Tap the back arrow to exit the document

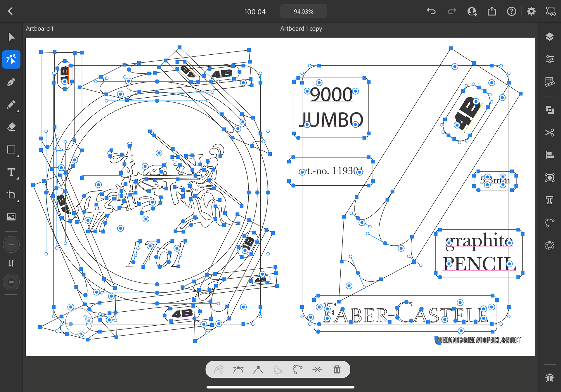(x=11, y=11)
